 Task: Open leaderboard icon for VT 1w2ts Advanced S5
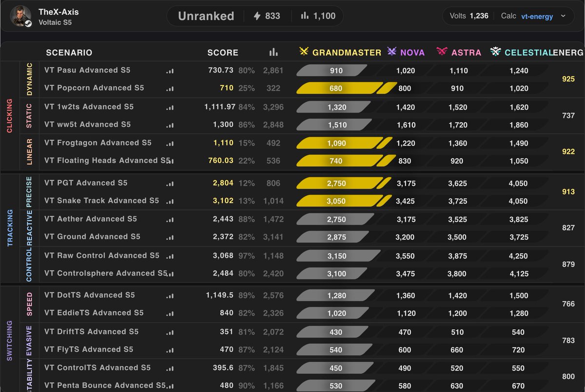(x=170, y=107)
